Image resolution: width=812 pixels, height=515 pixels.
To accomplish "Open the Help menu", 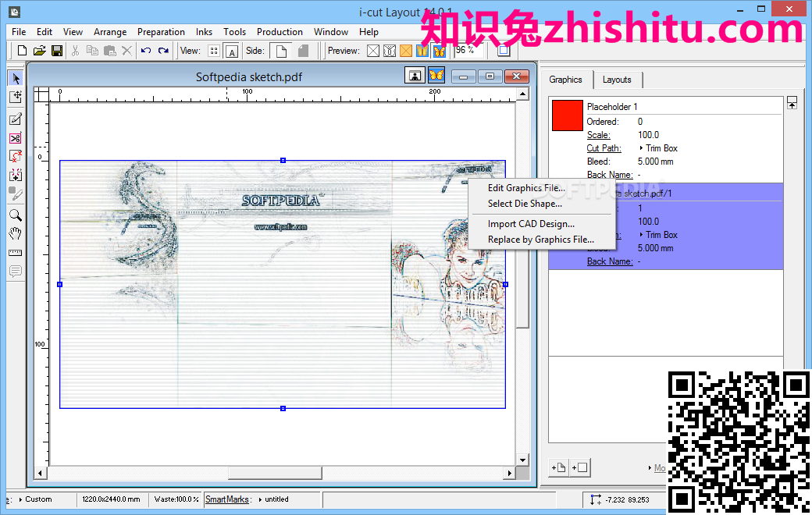I will coord(369,31).
